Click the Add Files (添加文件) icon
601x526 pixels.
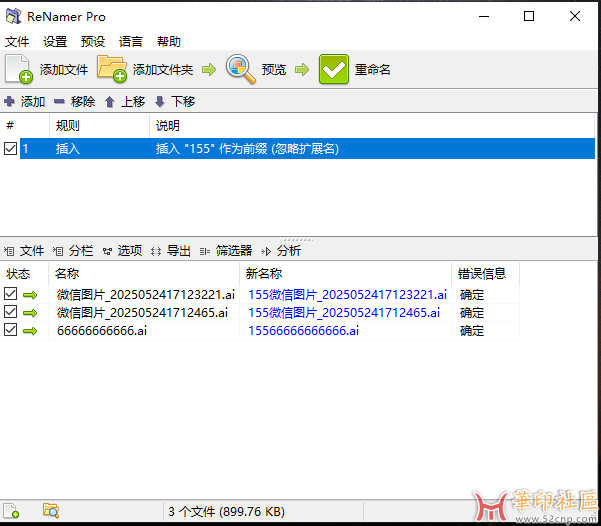coord(18,69)
